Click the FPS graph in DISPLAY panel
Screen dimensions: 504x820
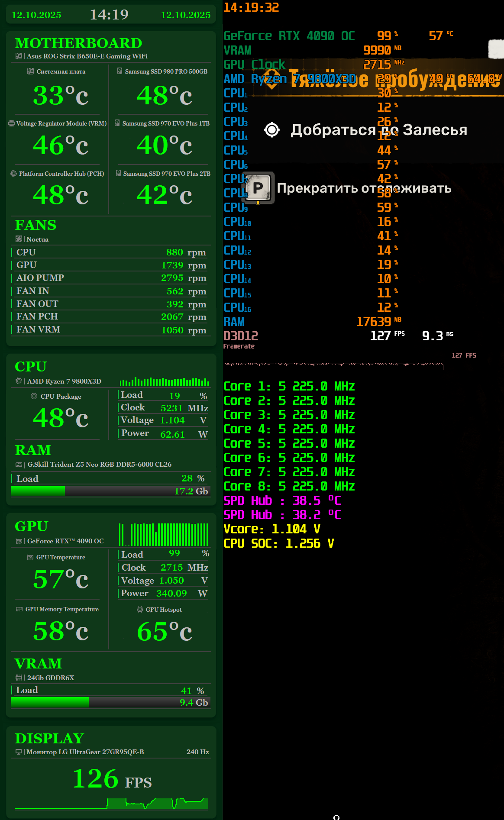pyautogui.click(x=112, y=804)
